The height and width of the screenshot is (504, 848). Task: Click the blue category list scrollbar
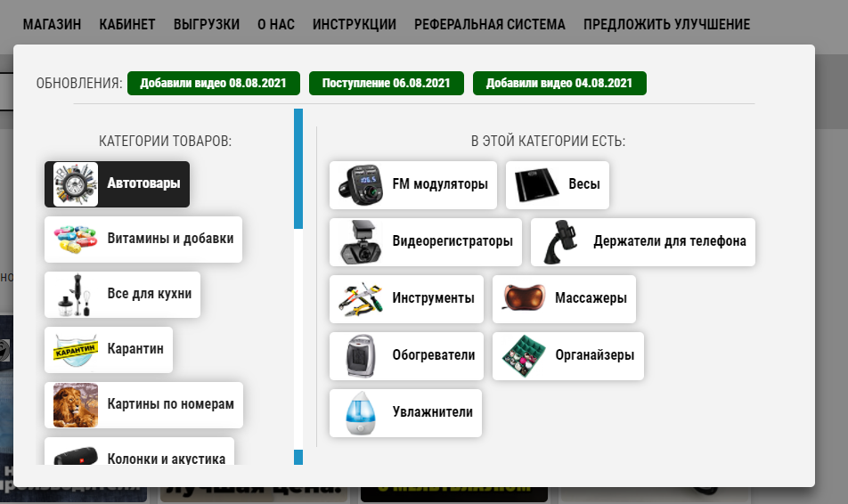tap(298, 169)
